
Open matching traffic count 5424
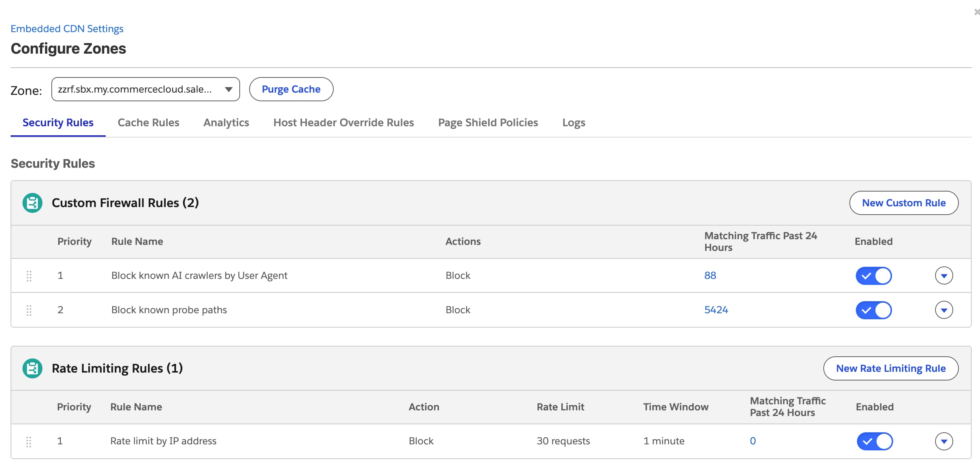pyautogui.click(x=716, y=310)
